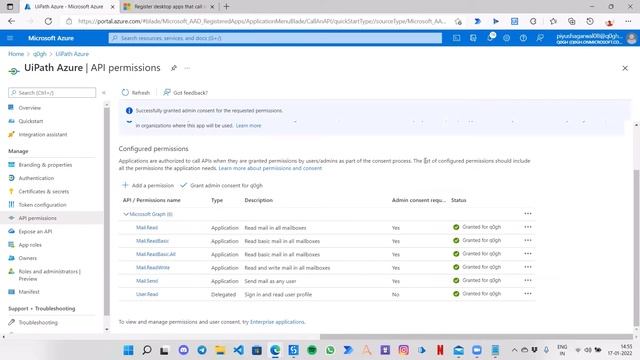The image size is (640, 360).
Task: Open Visual Studio Code from taskbar
Action: point(239,350)
